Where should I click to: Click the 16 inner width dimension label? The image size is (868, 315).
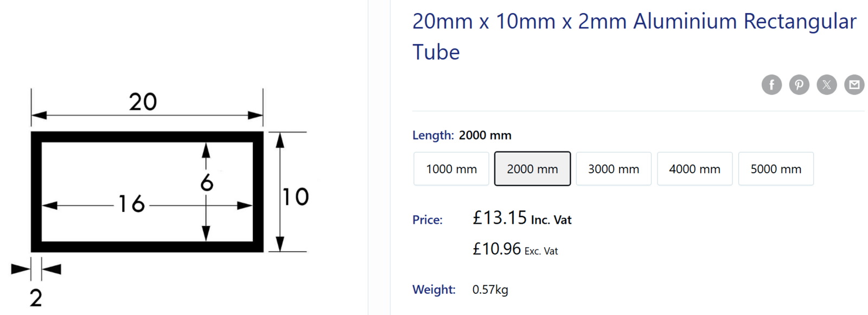point(131,204)
